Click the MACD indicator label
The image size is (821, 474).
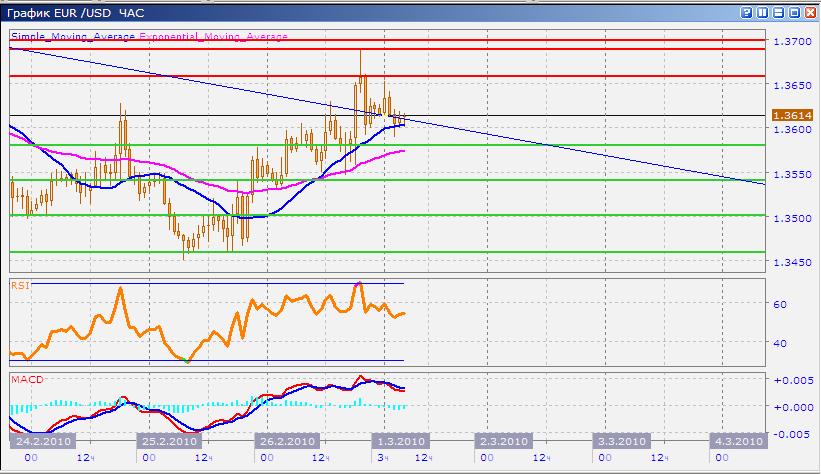[27, 379]
